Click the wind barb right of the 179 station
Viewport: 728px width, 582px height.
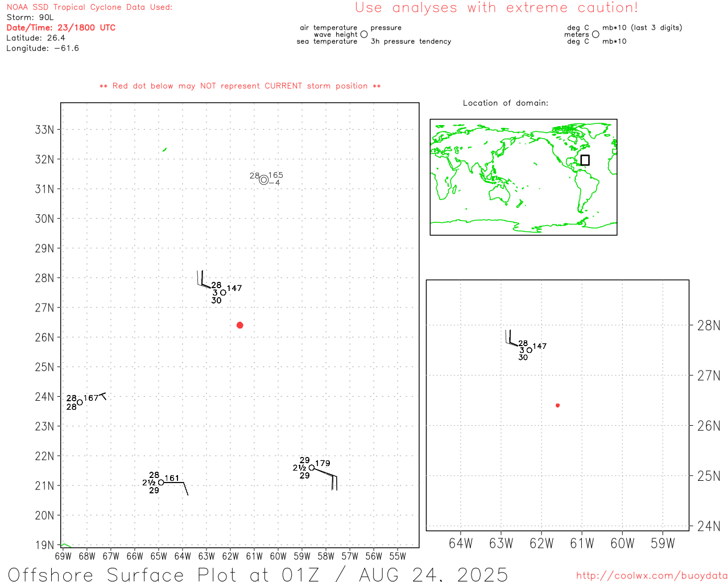pos(326,479)
